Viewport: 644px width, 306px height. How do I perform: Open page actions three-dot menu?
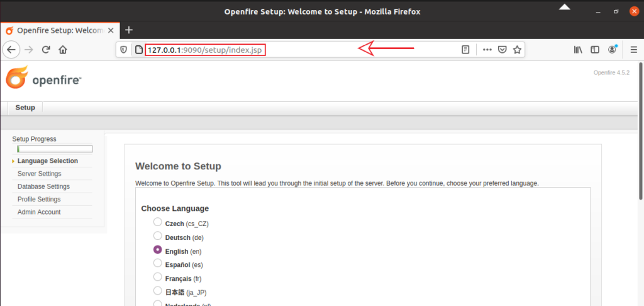click(487, 50)
